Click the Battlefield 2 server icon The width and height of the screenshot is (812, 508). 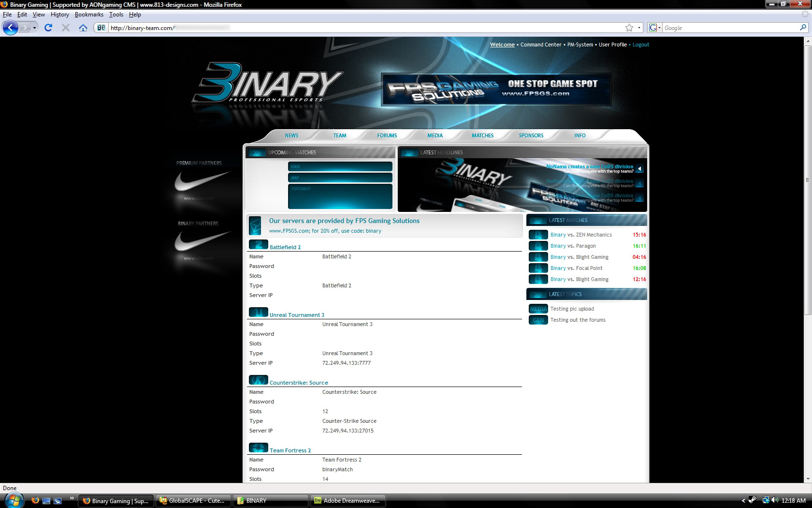(x=259, y=244)
